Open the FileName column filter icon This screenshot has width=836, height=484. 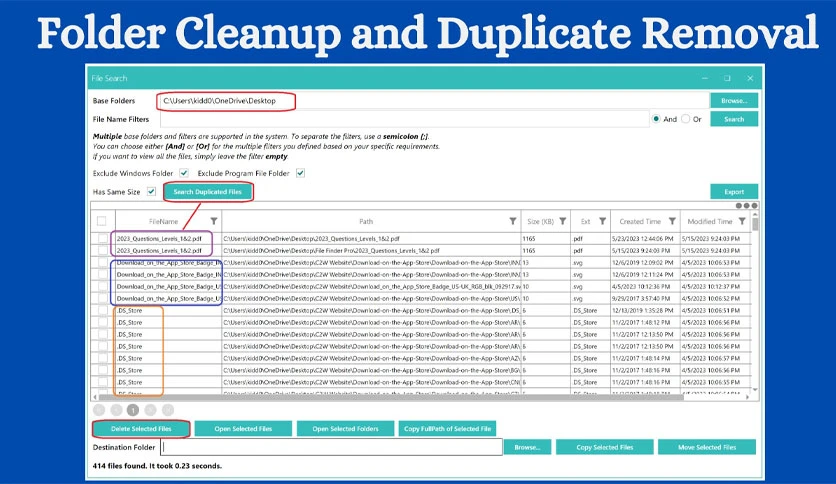(x=214, y=221)
